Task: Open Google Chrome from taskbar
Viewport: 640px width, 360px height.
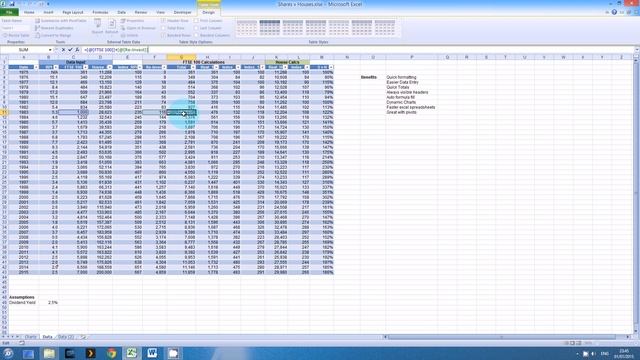Action: tap(111, 353)
